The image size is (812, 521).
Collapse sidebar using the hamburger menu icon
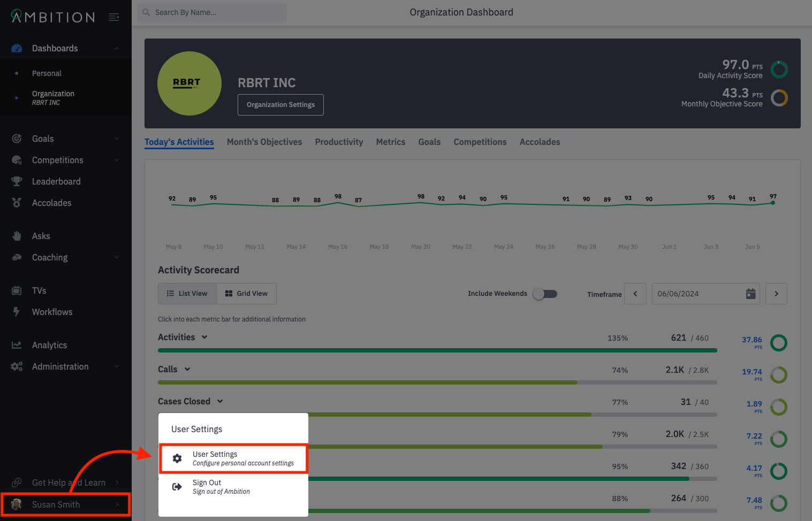click(x=114, y=17)
